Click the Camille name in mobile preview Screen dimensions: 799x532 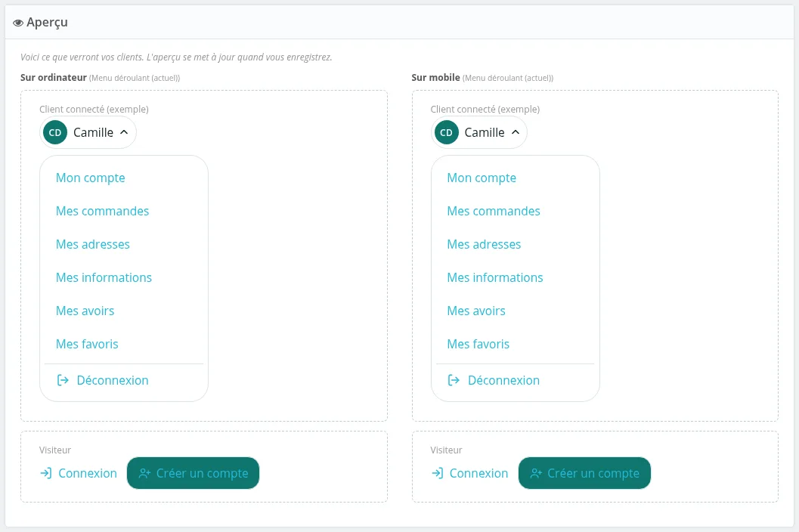485,132
